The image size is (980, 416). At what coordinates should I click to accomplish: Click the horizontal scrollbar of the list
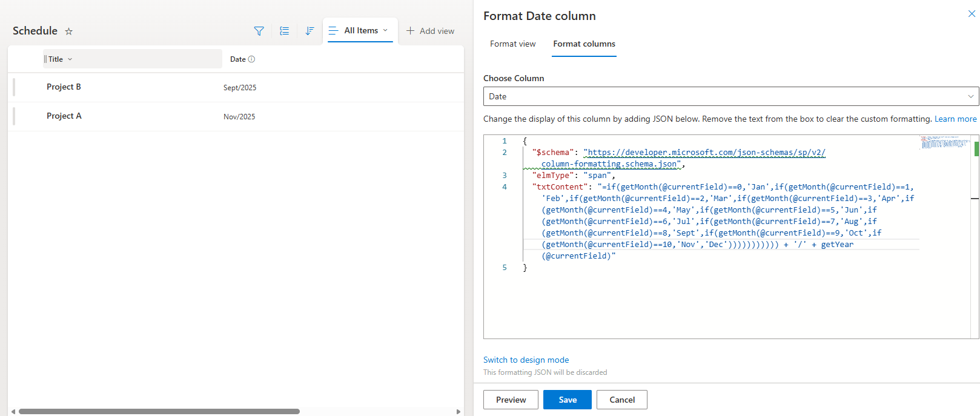(x=159, y=412)
